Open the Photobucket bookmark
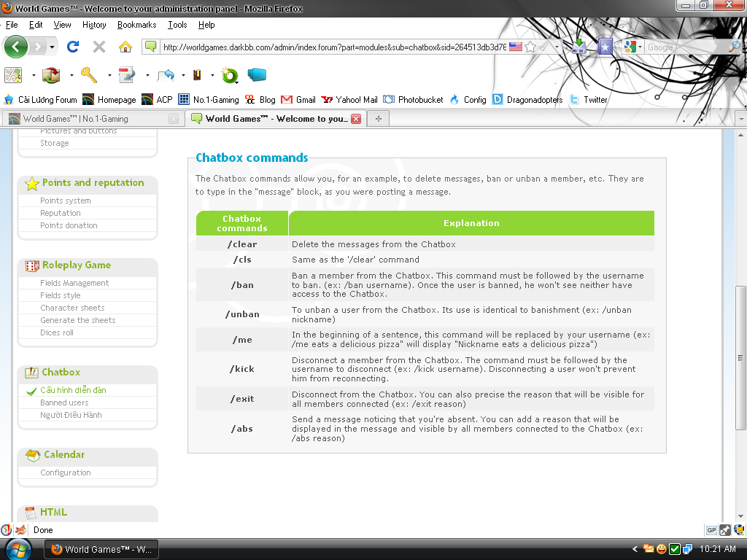This screenshot has width=747, height=560. [x=413, y=99]
